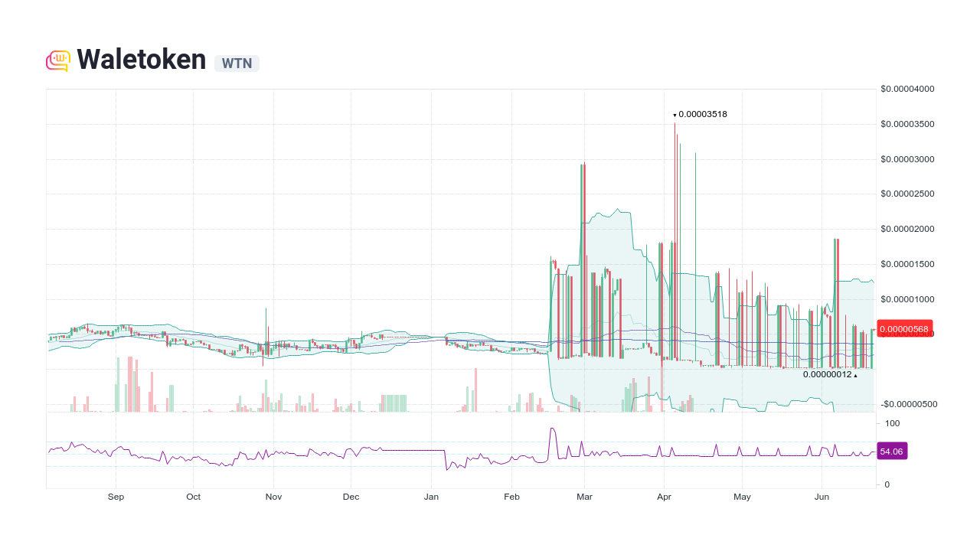Click the $0.00003500 price axis label
This screenshot has width=980, height=551.
[907, 124]
